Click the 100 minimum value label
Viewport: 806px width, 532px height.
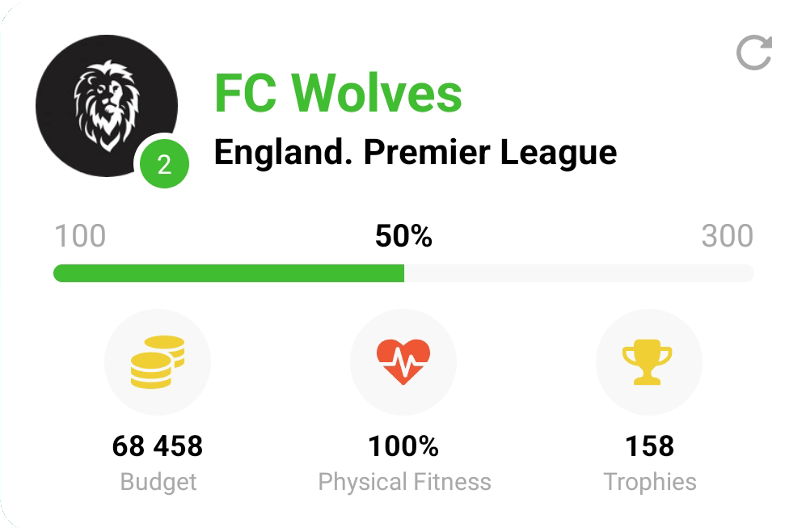coord(79,237)
